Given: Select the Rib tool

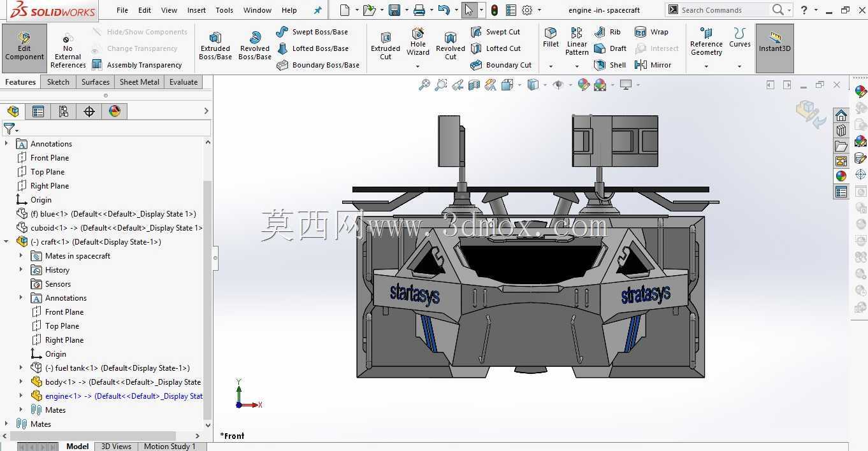Looking at the screenshot, I should (x=607, y=32).
